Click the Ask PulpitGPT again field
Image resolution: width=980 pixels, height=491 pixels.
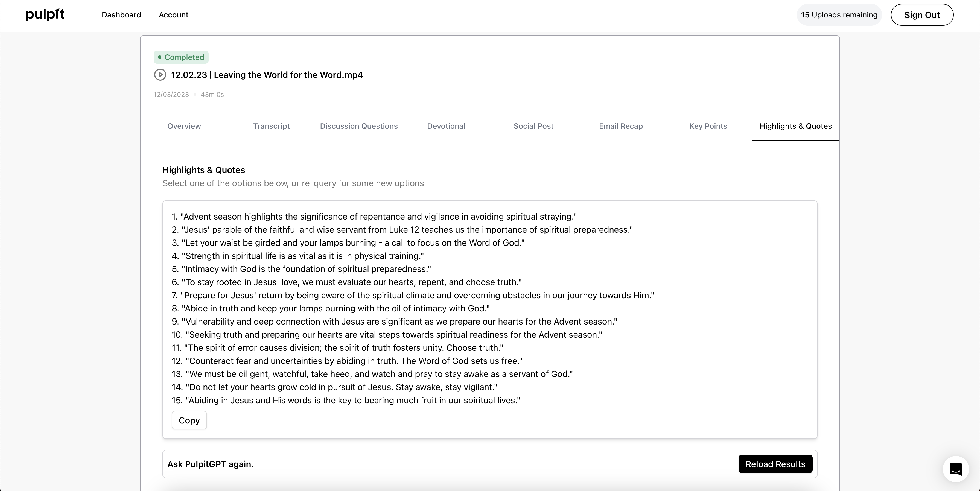(x=449, y=464)
